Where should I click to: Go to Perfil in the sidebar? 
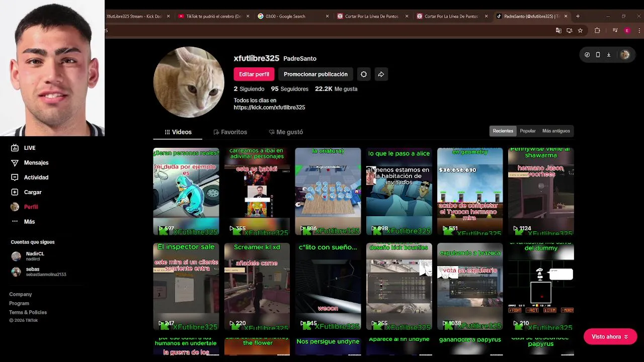[24, 207]
